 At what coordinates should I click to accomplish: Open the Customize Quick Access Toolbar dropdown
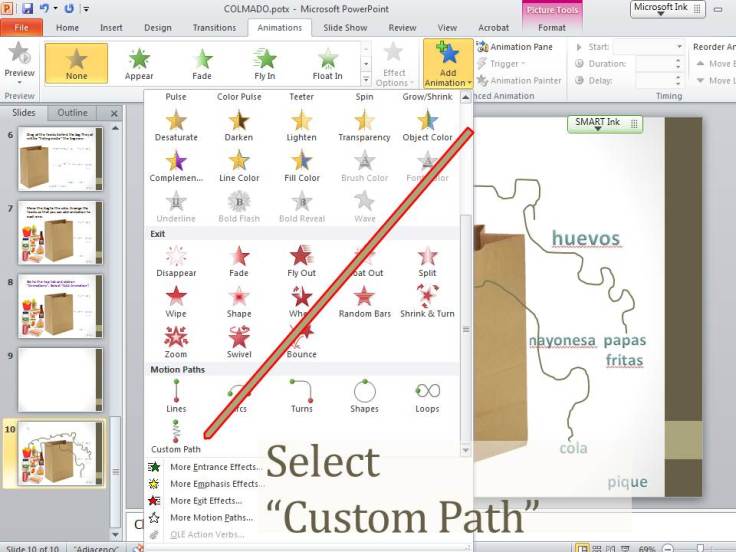coord(86,8)
